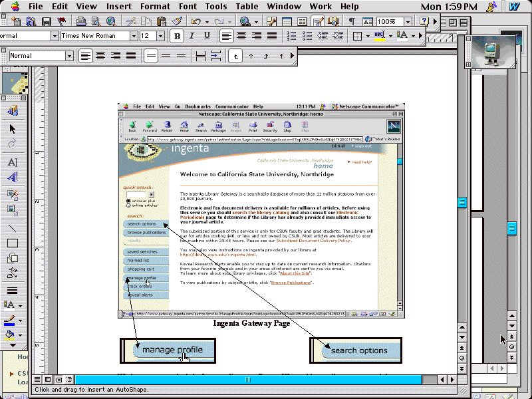Toggle Italic formatting
The image size is (532, 399).
[x=192, y=36]
